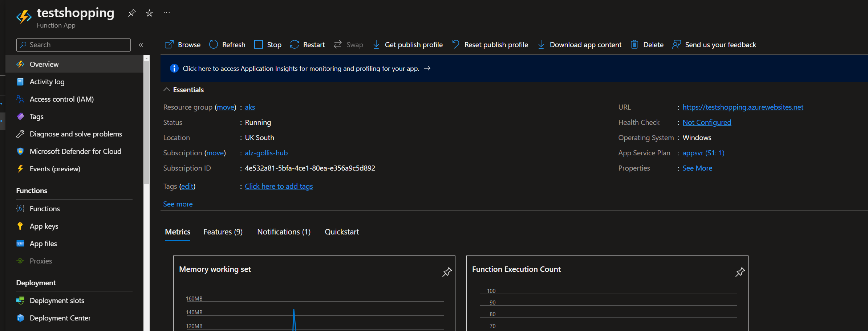Click the subscription ID value 4e532a81-5bfa-4ce1-80ea-e356a9c5d892
This screenshot has height=331, width=868.
[310, 168]
